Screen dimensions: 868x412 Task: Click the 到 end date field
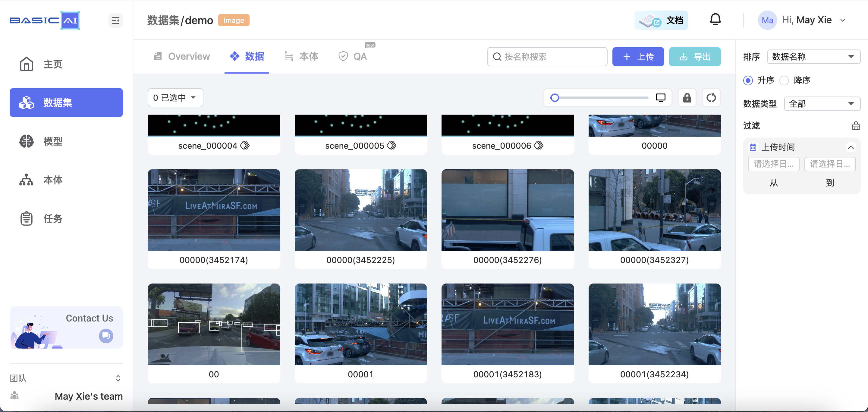(x=830, y=164)
